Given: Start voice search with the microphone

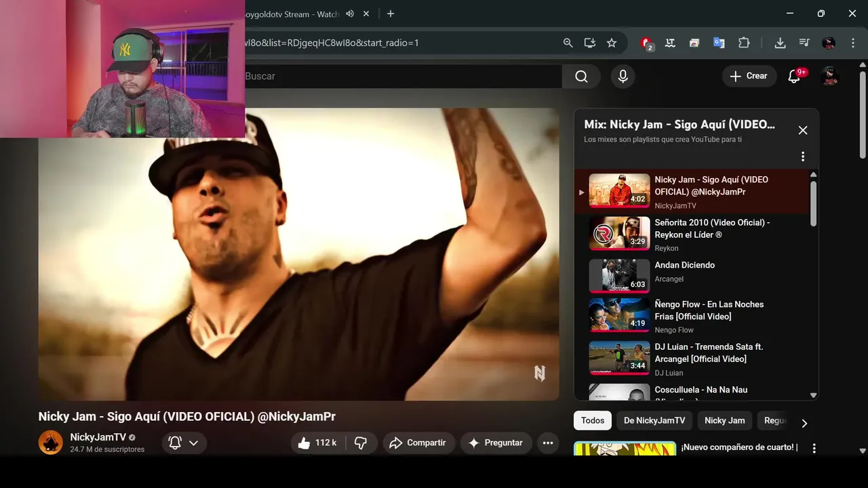Looking at the screenshot, I should tap(623, 77).
